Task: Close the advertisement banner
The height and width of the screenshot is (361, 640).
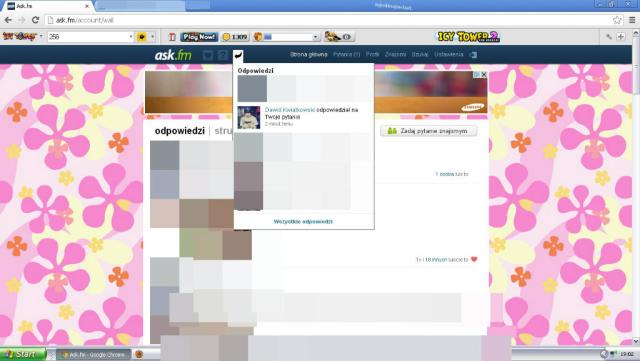Action: point(484,74)
